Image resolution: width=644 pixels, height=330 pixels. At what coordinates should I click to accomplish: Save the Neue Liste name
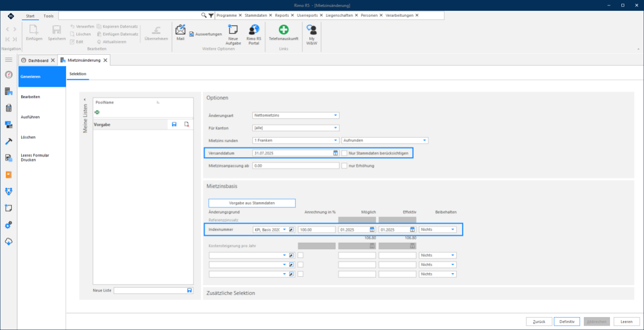(x=190, y=291)
